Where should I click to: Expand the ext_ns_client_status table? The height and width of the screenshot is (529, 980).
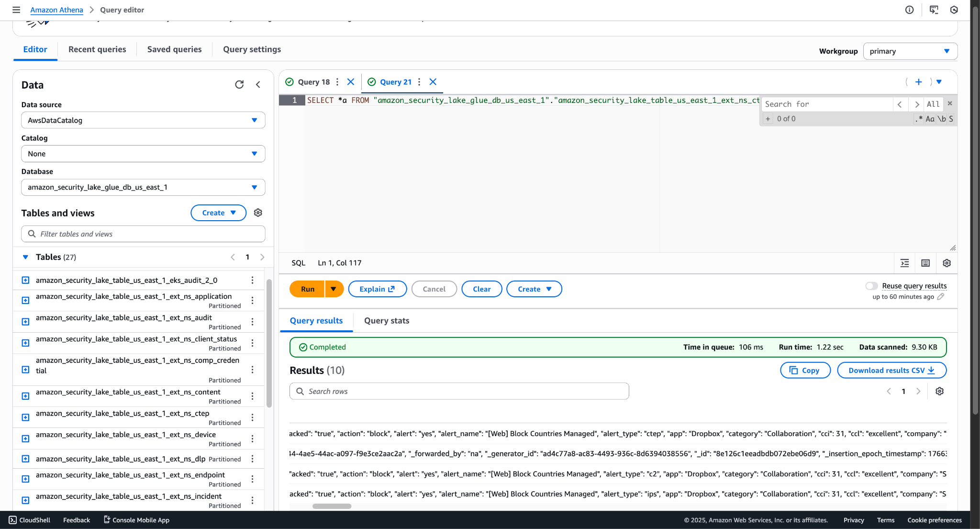pos(25,343)
